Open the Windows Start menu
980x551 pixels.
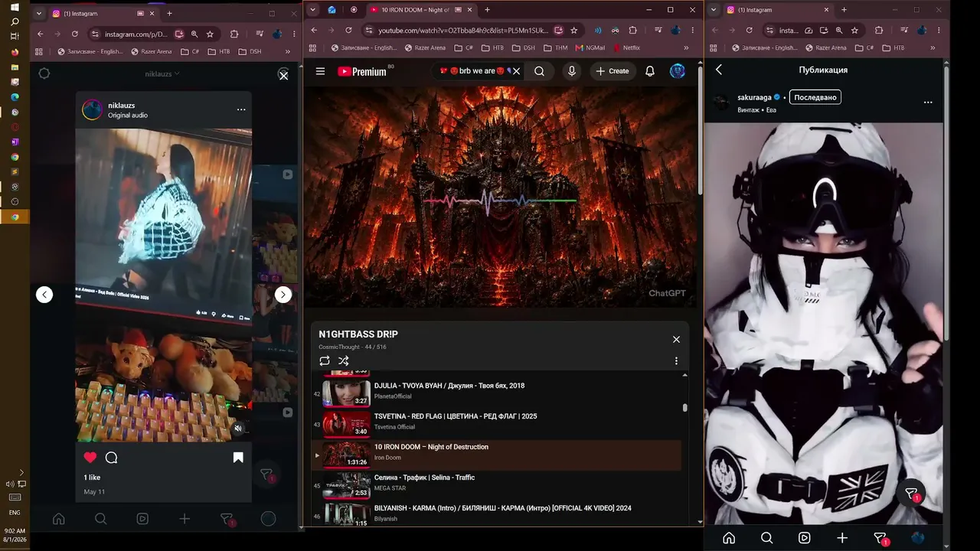click(15, 8)
